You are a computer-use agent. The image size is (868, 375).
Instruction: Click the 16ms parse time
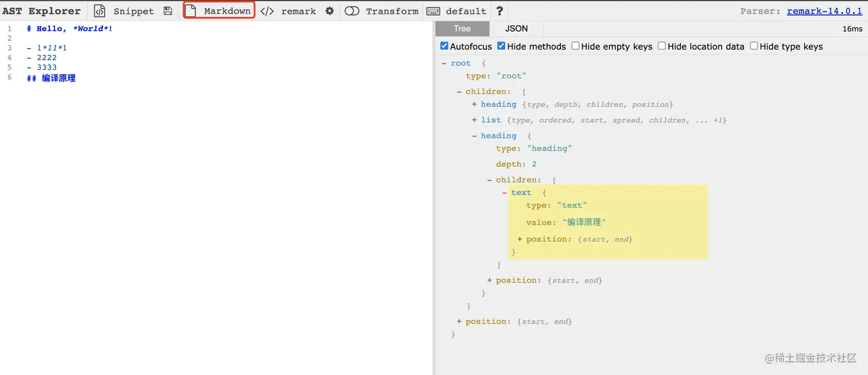852,29
